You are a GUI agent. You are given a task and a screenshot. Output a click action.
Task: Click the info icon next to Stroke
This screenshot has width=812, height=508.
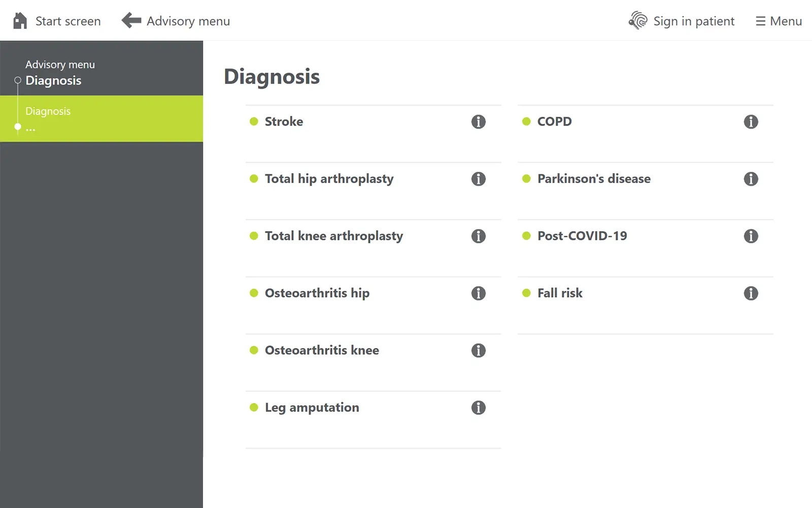click(x=478, y=122)
